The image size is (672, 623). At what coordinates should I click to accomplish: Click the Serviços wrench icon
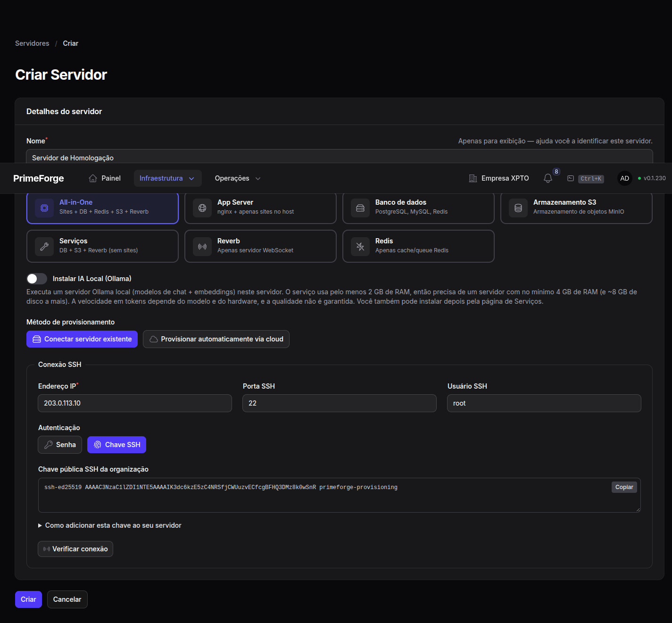[44, 247]
